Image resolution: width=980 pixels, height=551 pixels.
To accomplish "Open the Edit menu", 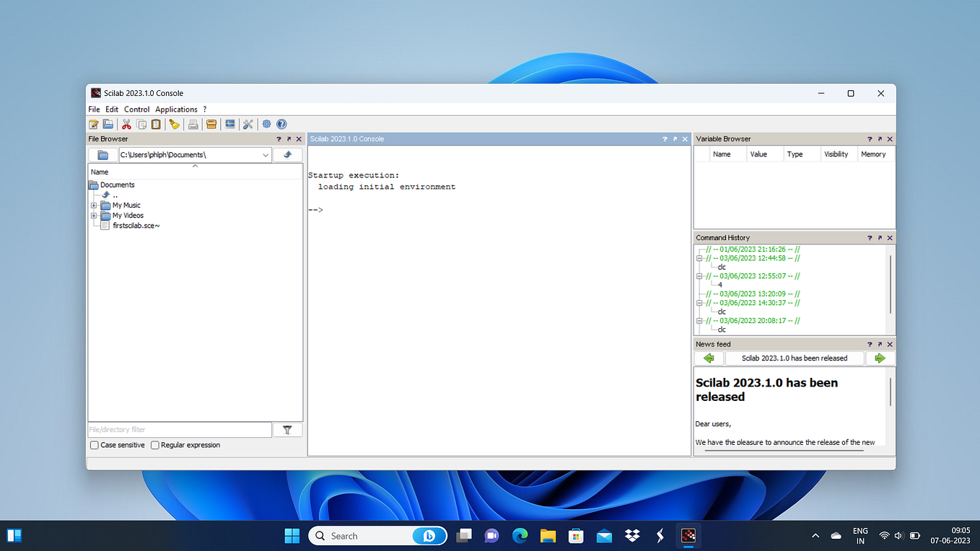I will coord(112,110).
